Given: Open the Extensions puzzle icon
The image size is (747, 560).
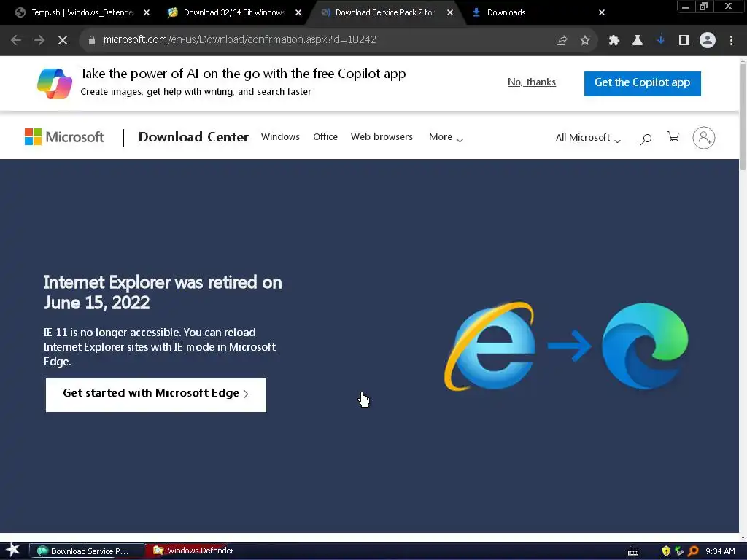Looking at the screenshot, I should coord(614,41).
